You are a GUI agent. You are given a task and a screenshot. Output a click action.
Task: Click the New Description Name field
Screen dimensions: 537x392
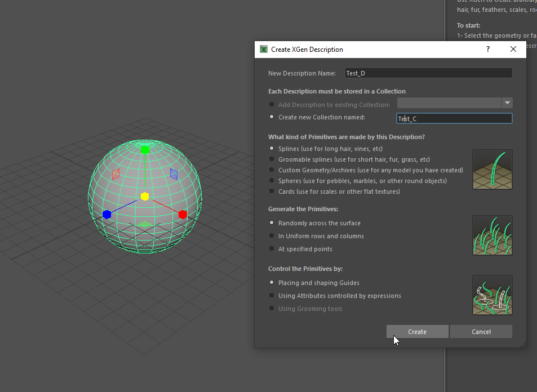point(428,73)
